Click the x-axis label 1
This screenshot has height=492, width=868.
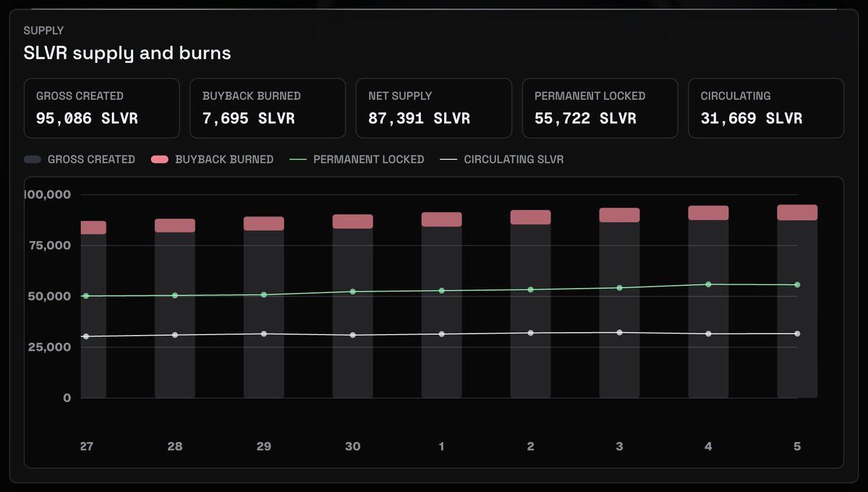(442, 446)
